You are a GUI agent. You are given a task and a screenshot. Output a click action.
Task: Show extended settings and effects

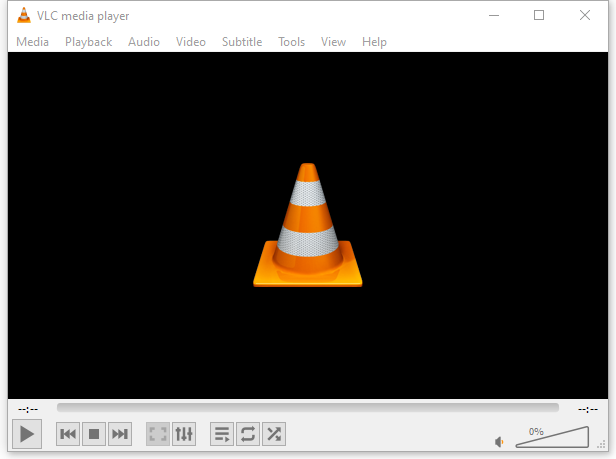(184, 434)
